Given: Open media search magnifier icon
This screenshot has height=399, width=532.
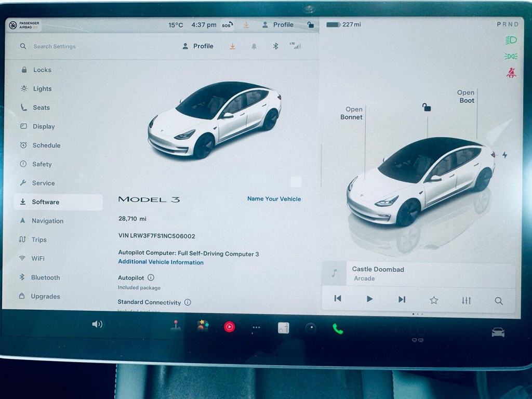Looking at the screenshot, I should [499, 300].
